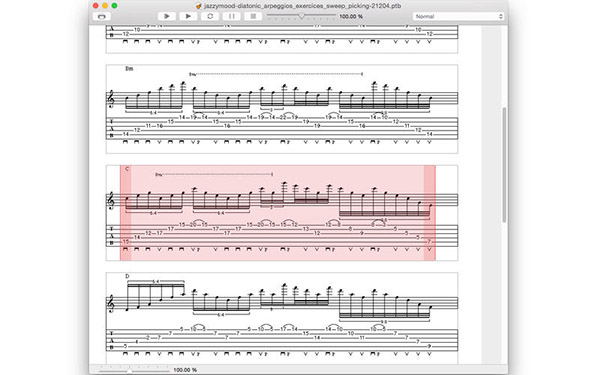Viewport: 600px width, 375px height.
Task: Click the treble clef of the Bm staff
Action: coord(111,99)
